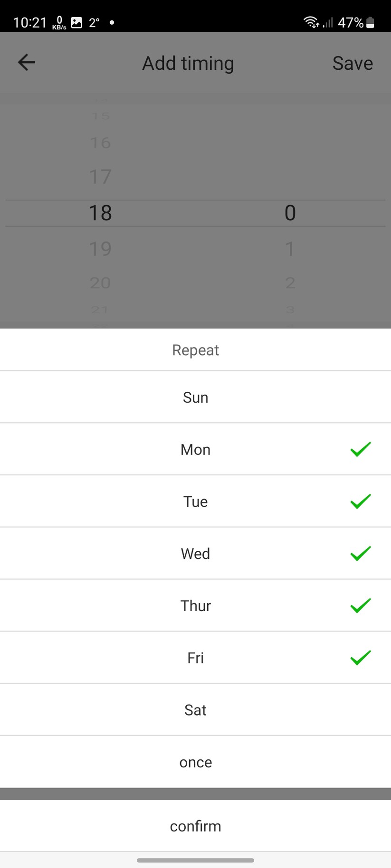Enable repeat on Sun
The height and width of the screenshot is (868, 391).
(195, 397)
